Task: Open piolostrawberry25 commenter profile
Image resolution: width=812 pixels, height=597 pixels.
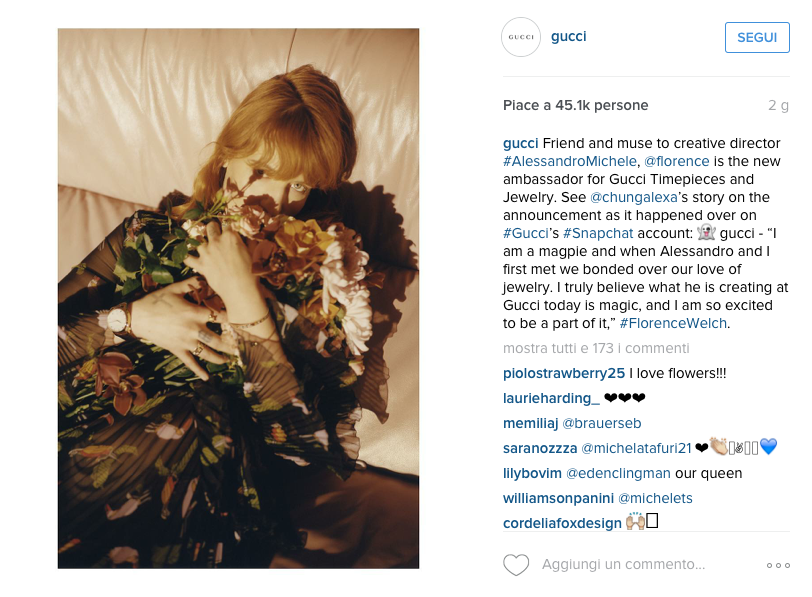Action: [563, 374]
